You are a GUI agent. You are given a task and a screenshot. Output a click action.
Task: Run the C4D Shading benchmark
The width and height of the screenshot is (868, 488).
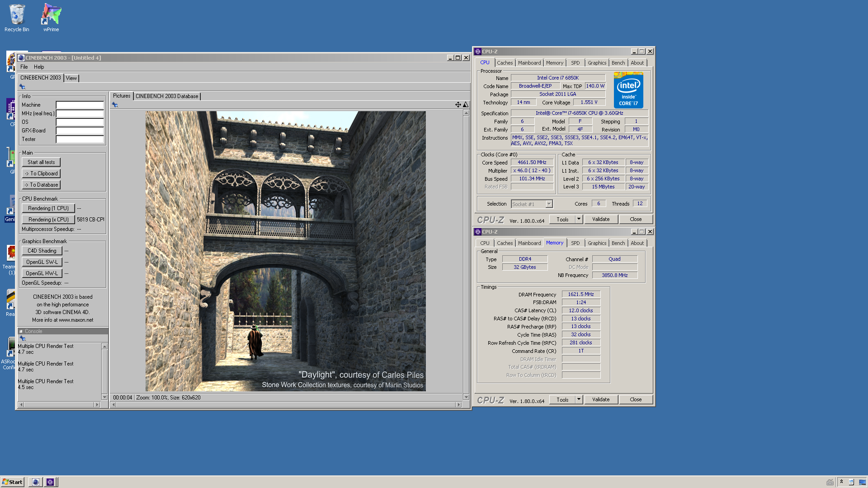pos(42,251)
